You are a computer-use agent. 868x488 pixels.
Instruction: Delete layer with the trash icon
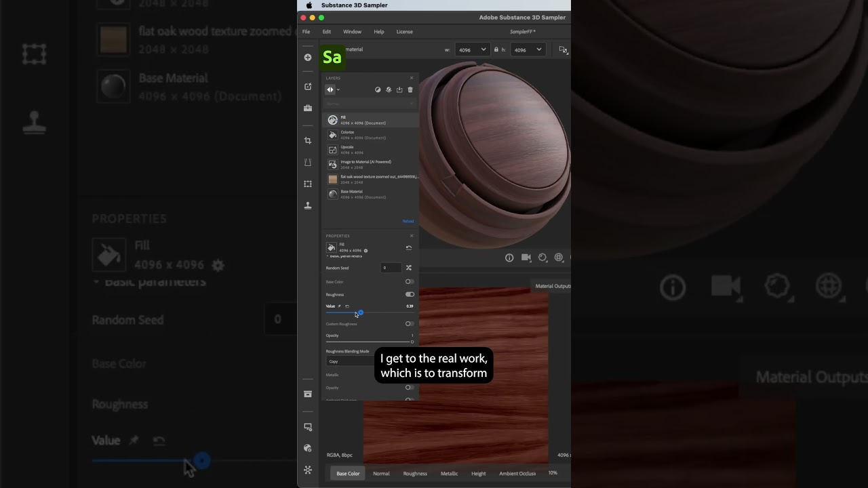point(410,89)
